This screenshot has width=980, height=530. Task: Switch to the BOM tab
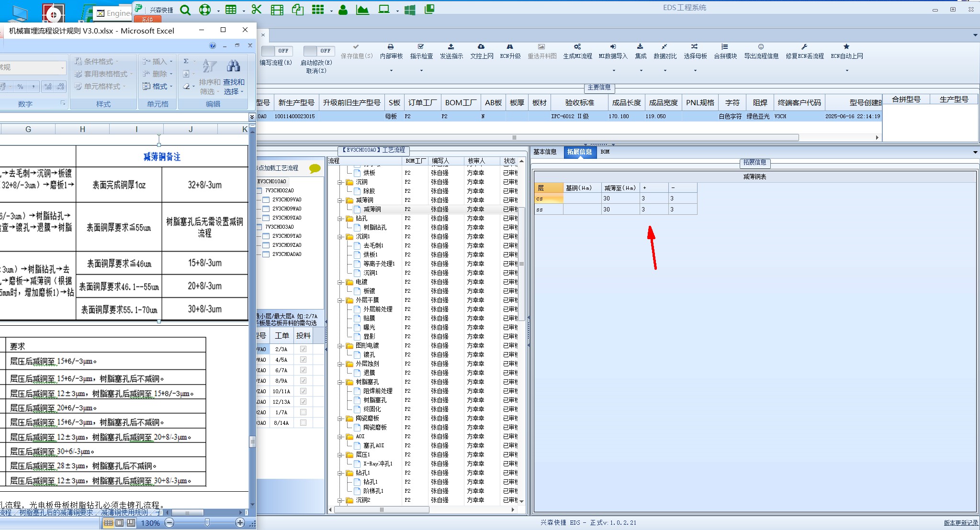pos(605,152)
